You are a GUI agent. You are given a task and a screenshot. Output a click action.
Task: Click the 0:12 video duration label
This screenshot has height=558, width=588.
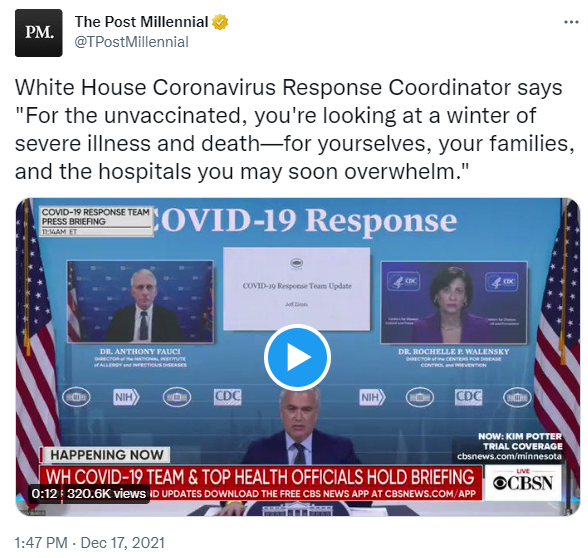(x=44, y=494)
